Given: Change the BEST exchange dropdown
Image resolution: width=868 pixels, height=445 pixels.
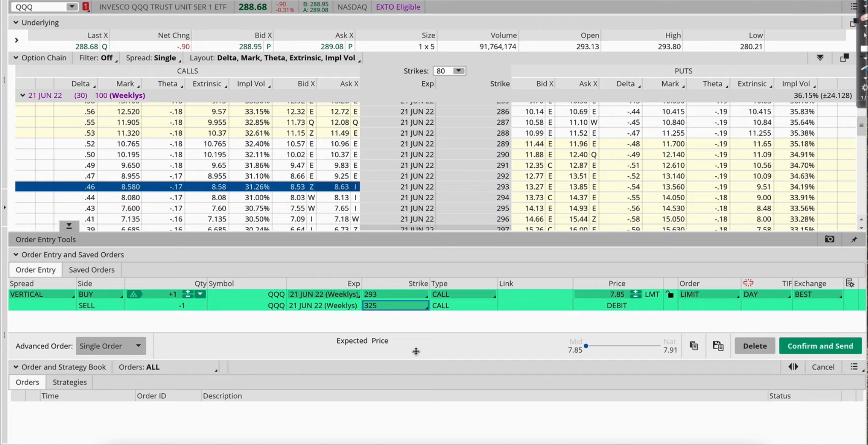Looking at the screenshot, I should click(818, 294).
